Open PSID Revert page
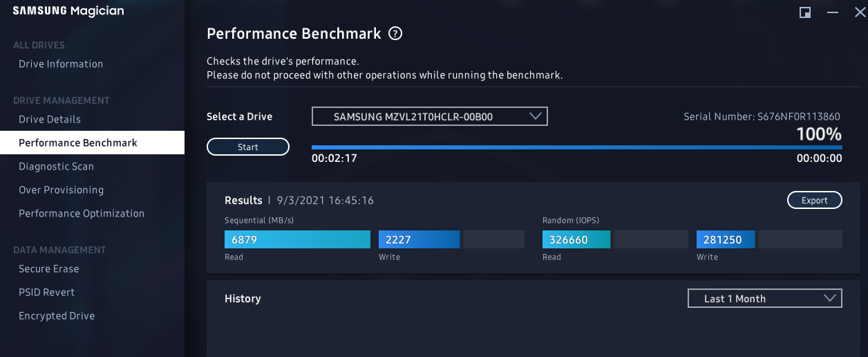Screen dimensions: 868x357 coord(46,292)
